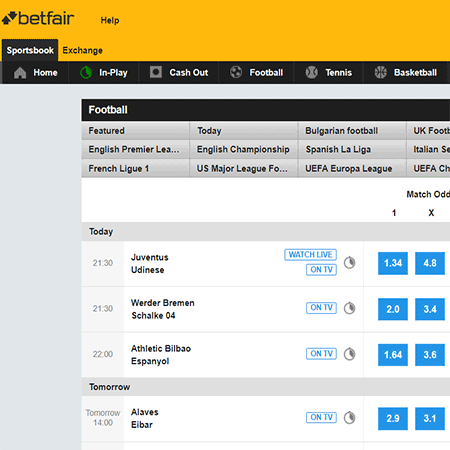The height and width of the screenshot is (450, 450).
Task: Open the Juventus match
Action: pyautogui.click(x=150, y=263)
